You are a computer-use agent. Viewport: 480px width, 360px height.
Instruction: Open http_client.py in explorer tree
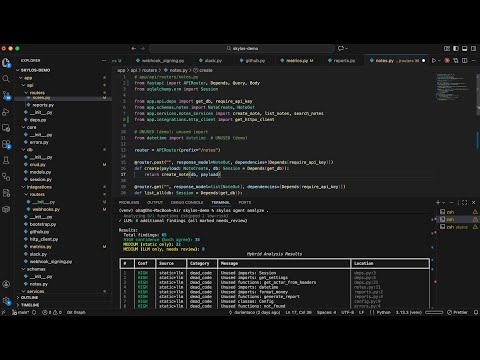[44, 239]
